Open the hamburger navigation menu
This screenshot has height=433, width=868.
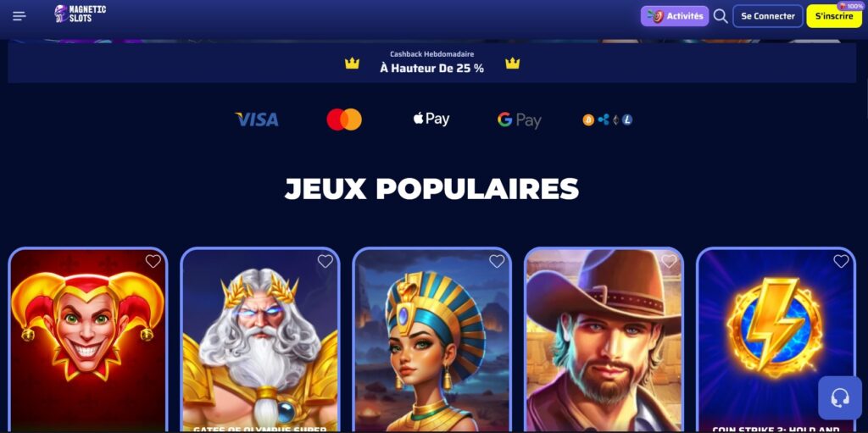[x=19, y=16]
